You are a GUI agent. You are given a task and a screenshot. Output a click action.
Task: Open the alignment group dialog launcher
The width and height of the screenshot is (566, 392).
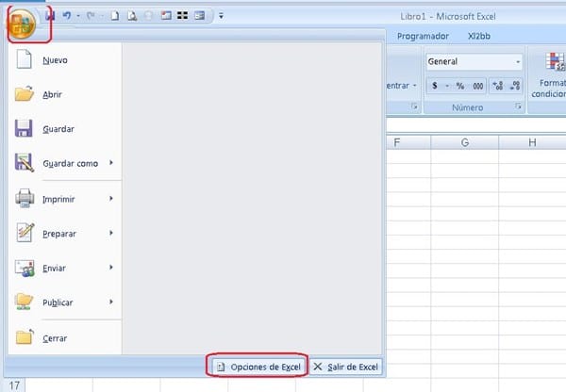pyautogui.click(x=414, y=106)
